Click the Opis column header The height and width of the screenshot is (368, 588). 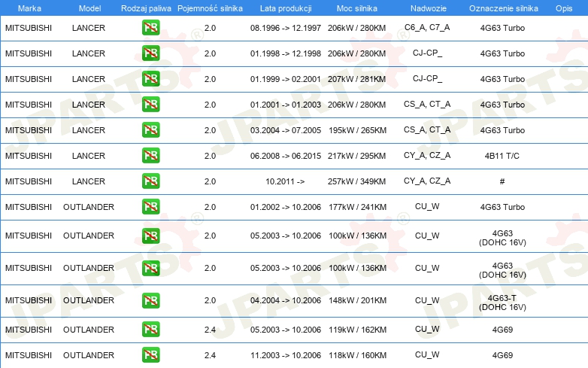564,8
